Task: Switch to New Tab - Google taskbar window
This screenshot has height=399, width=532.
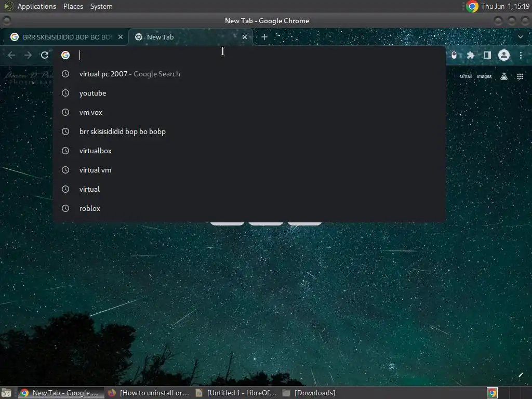Action: 60,393
